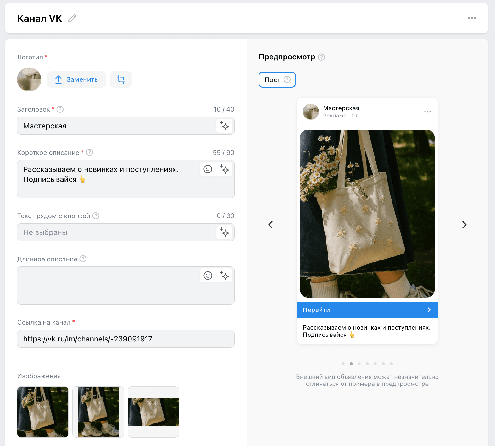Click the round logo image under Логотип

point(29,79)
